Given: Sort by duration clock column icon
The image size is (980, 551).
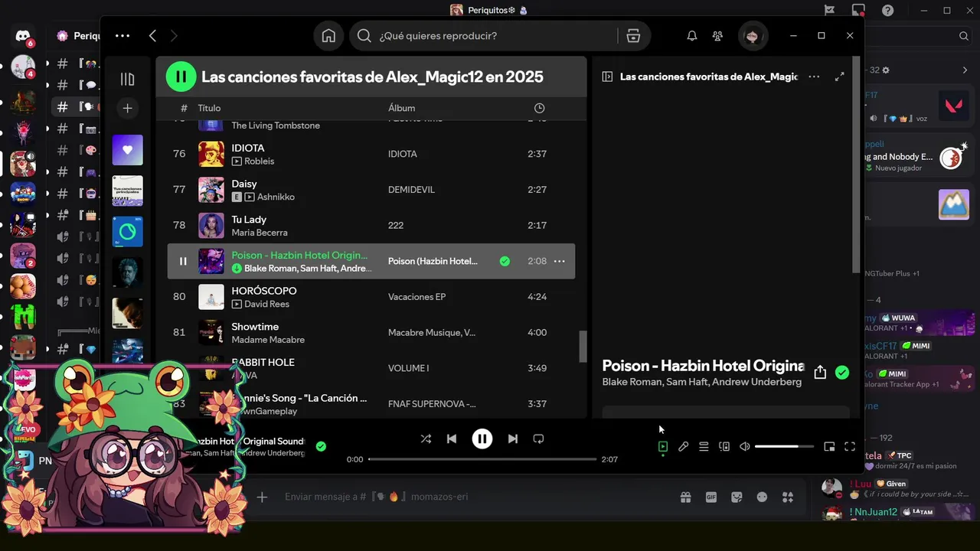Looking at the screenshot, I should [539, 108].
